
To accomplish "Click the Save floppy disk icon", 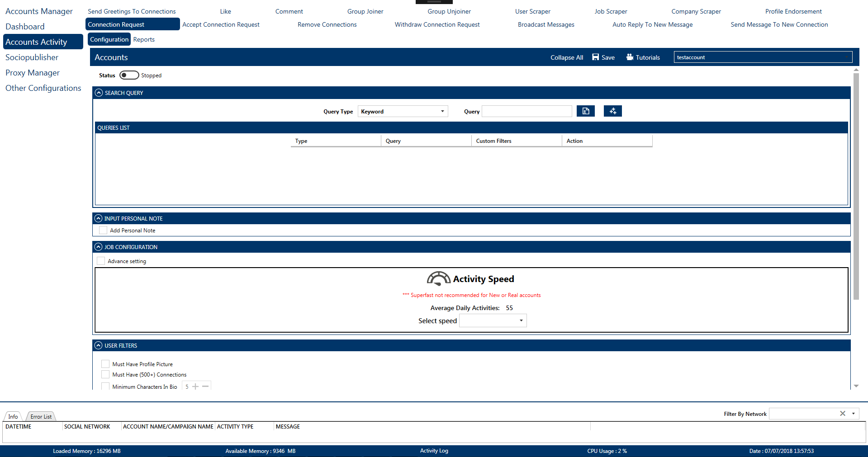I will pos(595,57).
